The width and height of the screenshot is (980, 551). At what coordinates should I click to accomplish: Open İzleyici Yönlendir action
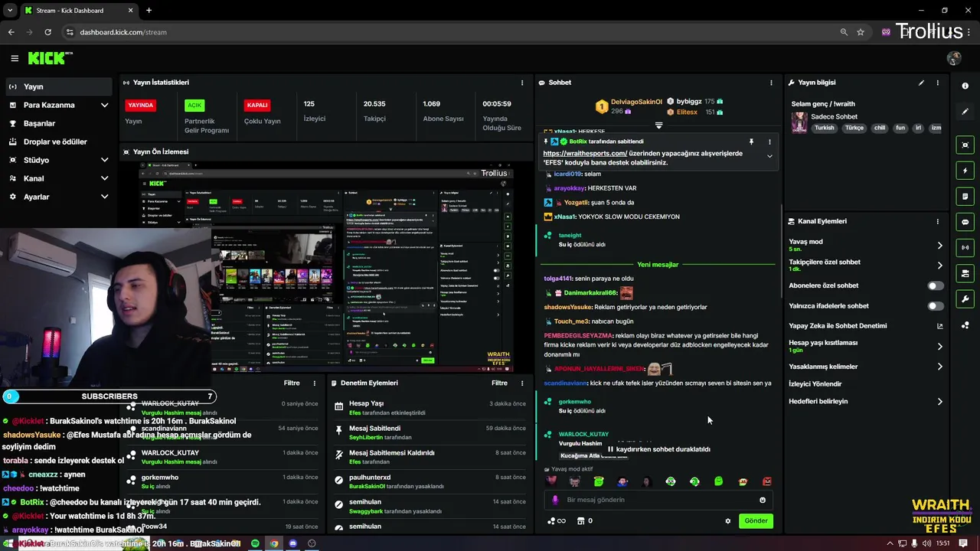(x=815, y=384)
